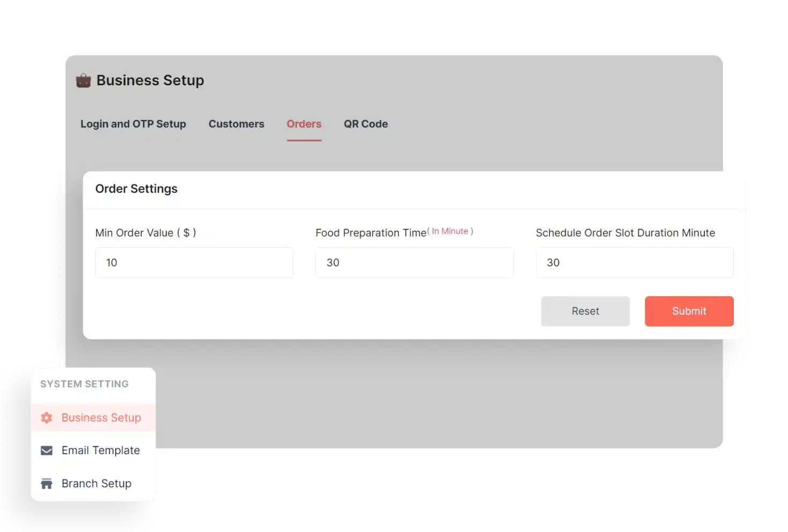The height and width of the screenshot is (532, 788).
Task: Click the 'Business Setup' page title text
Action: (x=150, y=80)
